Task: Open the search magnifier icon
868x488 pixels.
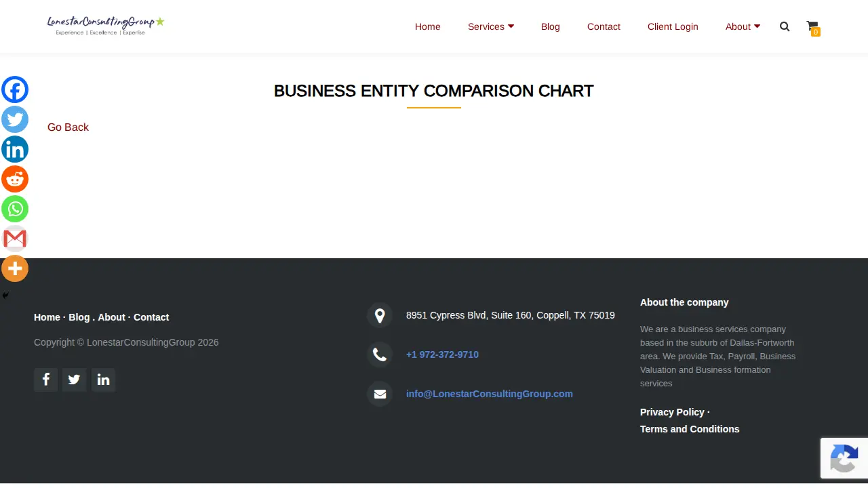Action: click(785, 26)
